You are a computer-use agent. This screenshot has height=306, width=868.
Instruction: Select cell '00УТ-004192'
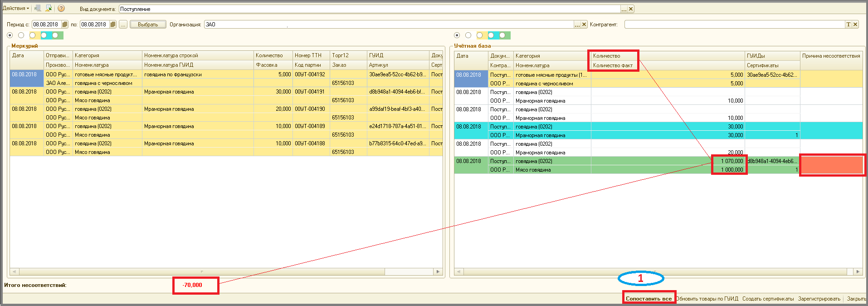tap(311, 74)
